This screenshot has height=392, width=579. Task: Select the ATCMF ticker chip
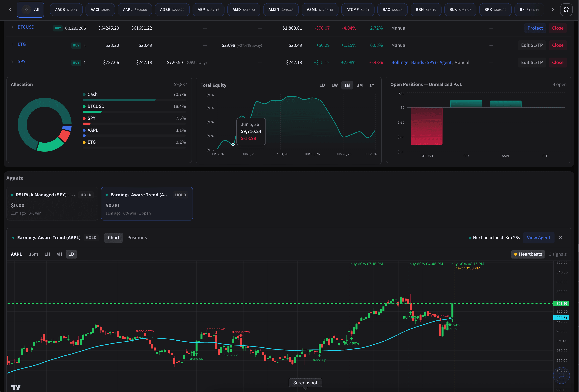(358, 9)
